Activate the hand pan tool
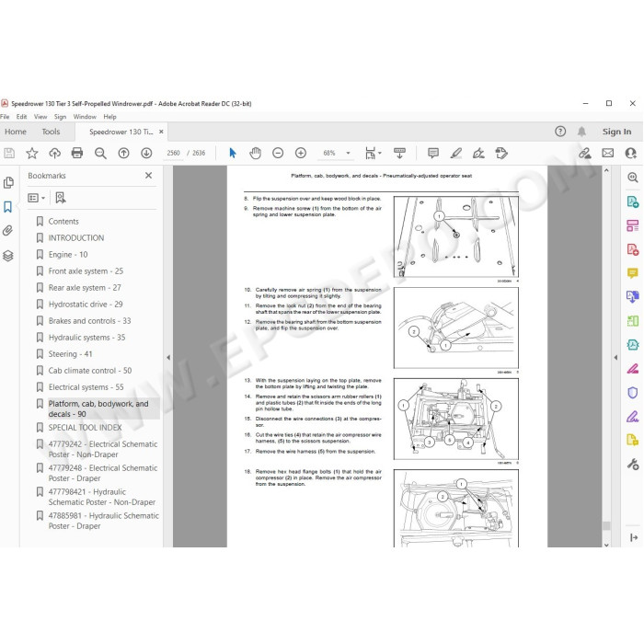Viewport: 644px width, 644px height. [x=255, y=154]
